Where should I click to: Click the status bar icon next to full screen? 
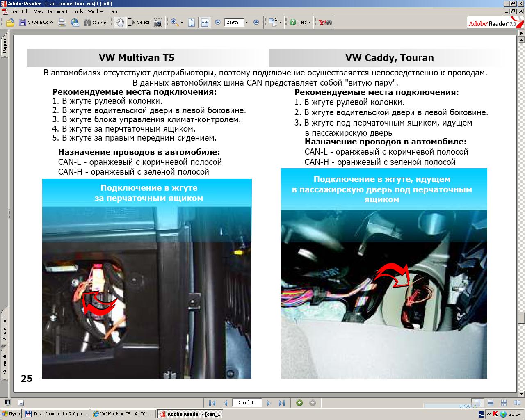[x=21, y=403]
